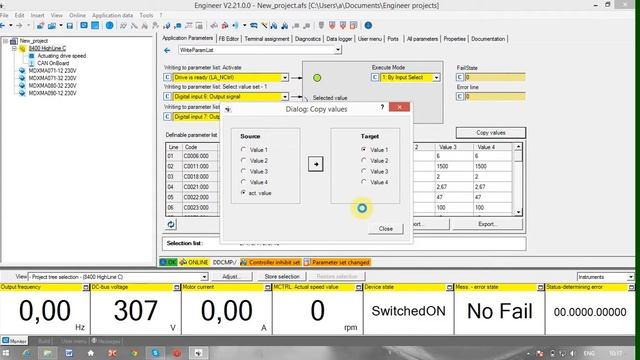The height and width of the screenshot is (360, 640).
Task: Collapse the 8400 HighLine C tree node
Action: pos(14,48)
